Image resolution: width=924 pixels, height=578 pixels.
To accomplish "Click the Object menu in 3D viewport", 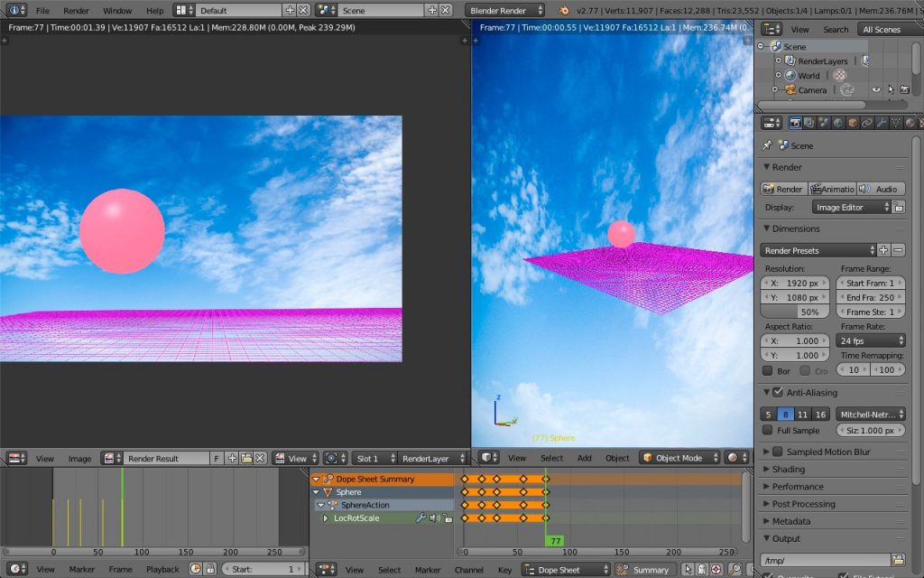I will pos(618,458).
